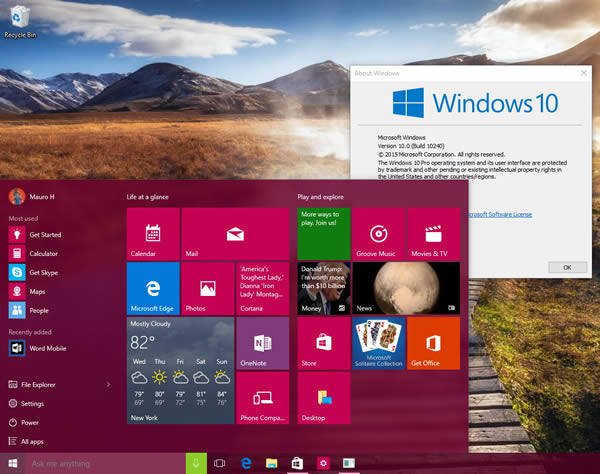Open the Desktop tile

pos(324,398)
